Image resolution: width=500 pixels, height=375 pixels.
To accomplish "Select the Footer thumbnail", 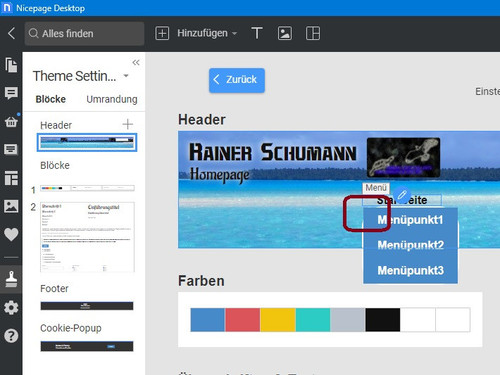I will tap(87, 306).
